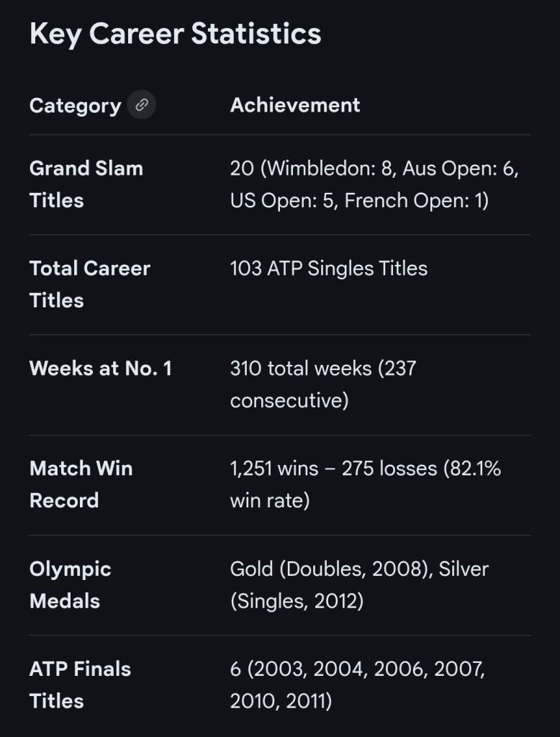The width and height of the screenshot is (560, 737).
Task: Click the '(Singles, 2012)' text
Action: 296,601
